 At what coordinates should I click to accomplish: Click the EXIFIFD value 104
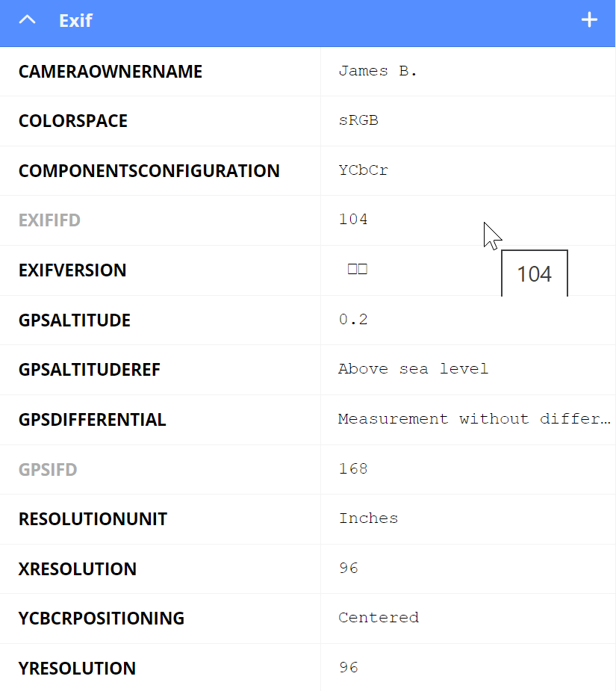[352, 220]
